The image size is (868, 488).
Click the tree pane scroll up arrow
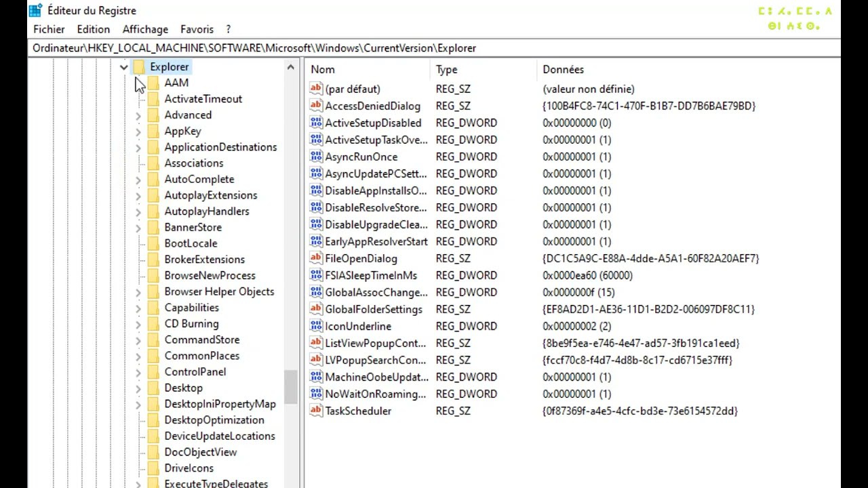[x=290, y=66]
